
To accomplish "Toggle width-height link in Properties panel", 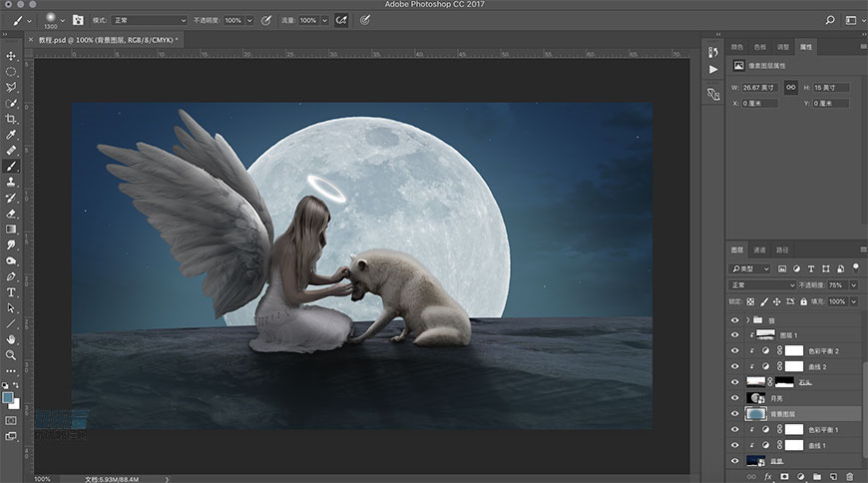I will (x=790, y=88).
